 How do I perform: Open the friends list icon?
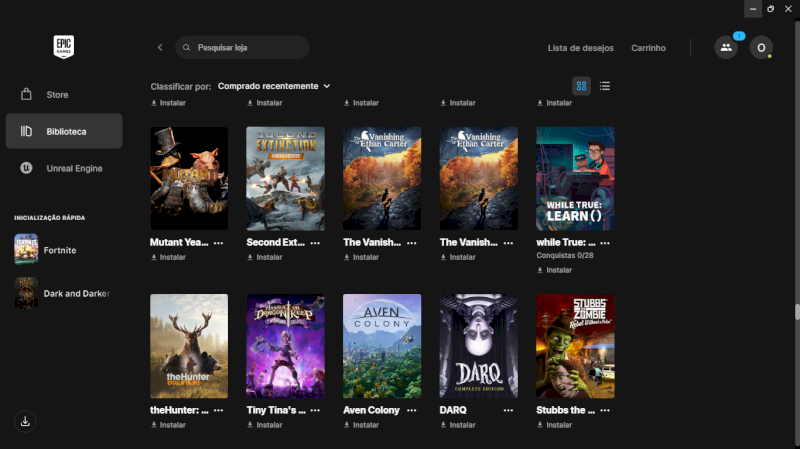[x=726, y=47]
